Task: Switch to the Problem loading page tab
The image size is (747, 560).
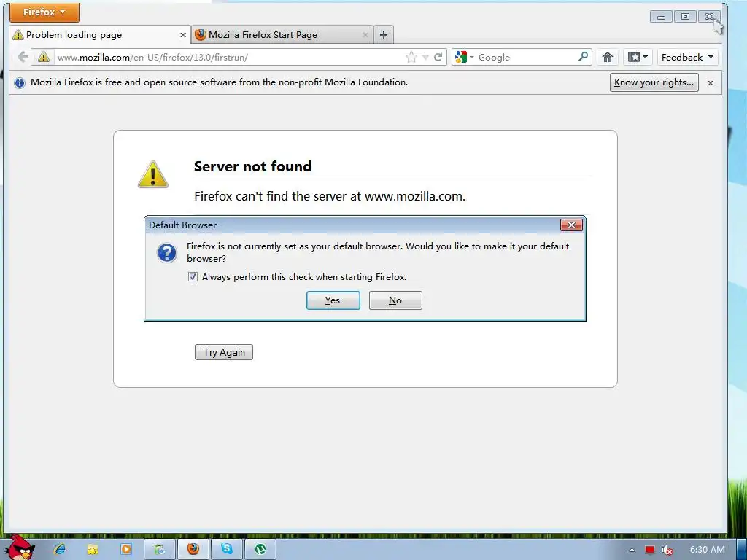Action: point(100,35)
